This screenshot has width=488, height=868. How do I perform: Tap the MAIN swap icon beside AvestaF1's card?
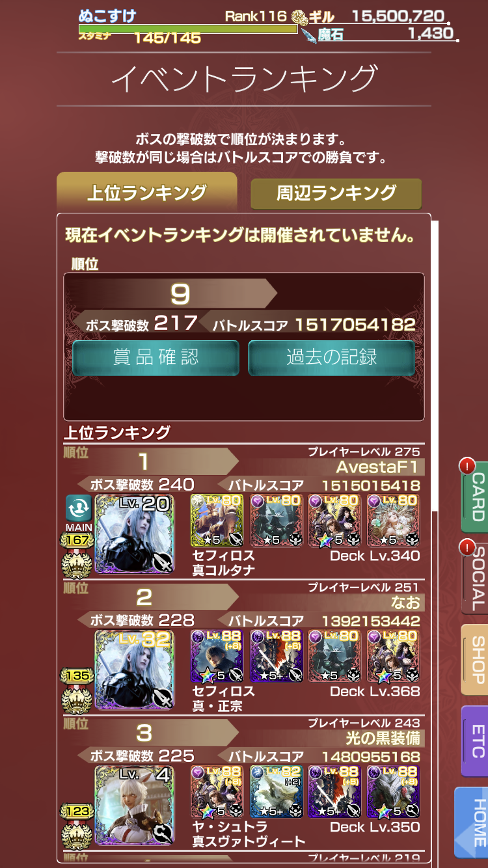pos(78,508)
